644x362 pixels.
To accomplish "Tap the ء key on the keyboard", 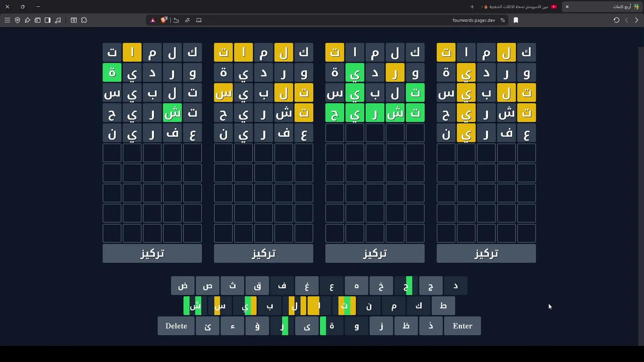I will (232, 326).
